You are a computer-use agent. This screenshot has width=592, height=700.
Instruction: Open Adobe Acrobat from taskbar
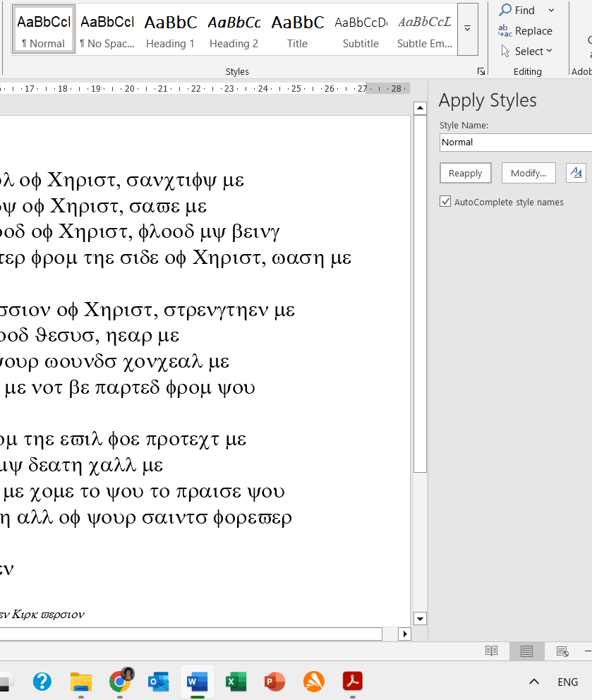[x=353, y=682]
